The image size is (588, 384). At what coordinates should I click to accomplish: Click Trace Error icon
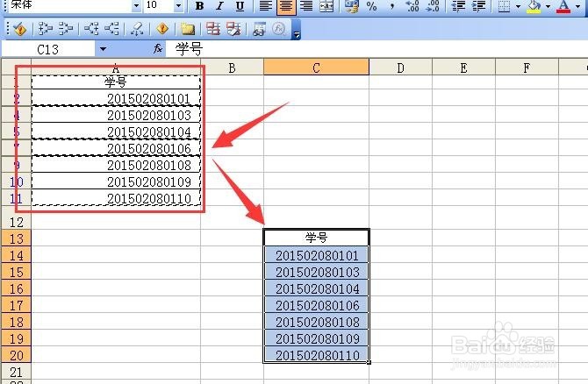162,29
